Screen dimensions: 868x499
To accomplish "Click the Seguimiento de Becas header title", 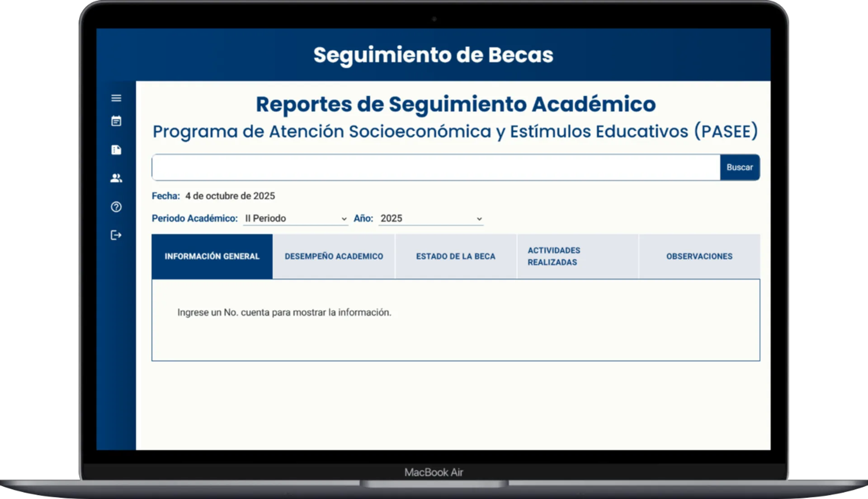I will (x=433, y=55).
